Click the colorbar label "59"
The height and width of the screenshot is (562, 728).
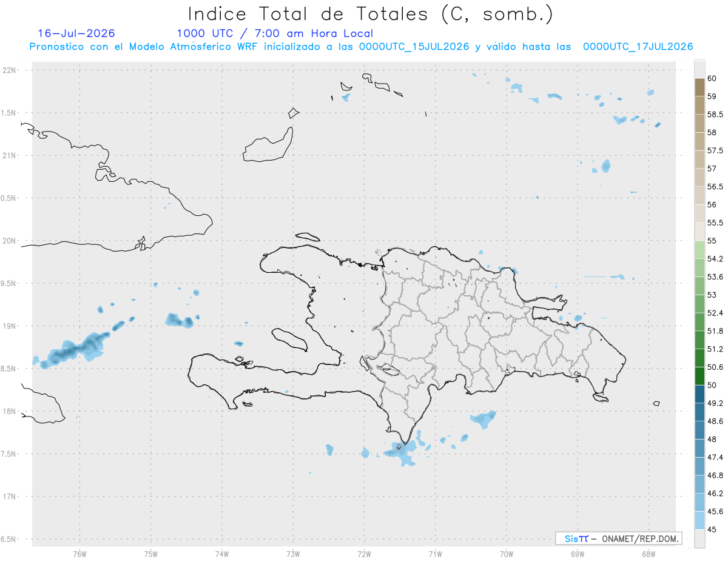712,96
